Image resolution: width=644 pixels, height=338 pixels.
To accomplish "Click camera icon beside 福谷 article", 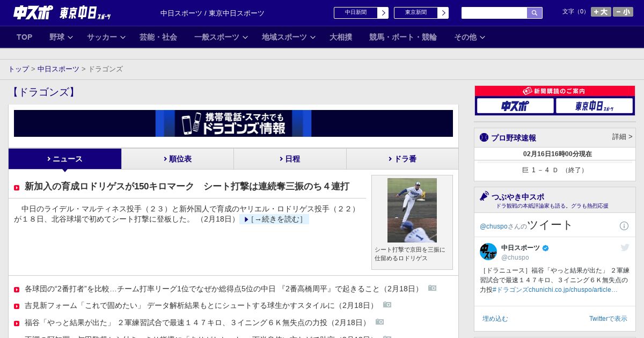I will click(x=379, y=321).
